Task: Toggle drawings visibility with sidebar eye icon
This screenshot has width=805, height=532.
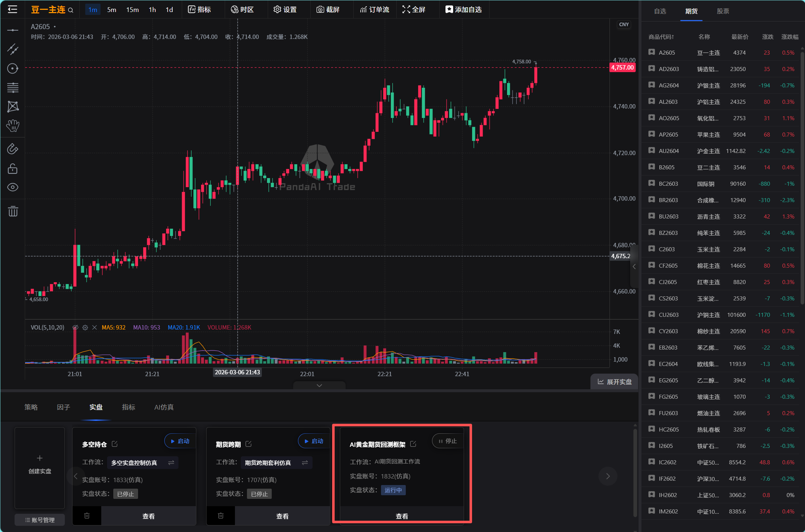Action: [x=13, y=187]
